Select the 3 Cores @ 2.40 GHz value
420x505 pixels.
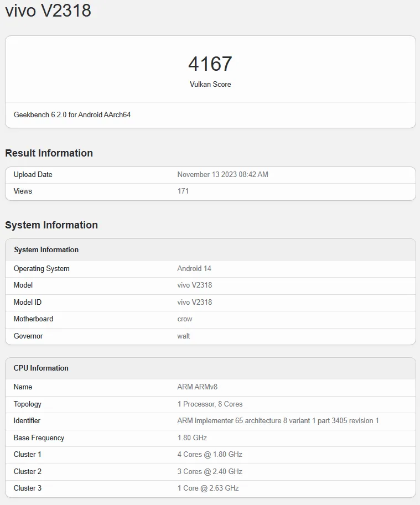[210, 472]
